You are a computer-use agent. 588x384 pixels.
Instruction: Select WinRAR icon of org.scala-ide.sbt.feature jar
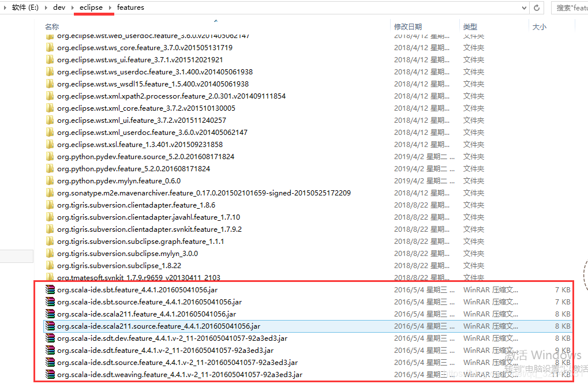point(50,289)
